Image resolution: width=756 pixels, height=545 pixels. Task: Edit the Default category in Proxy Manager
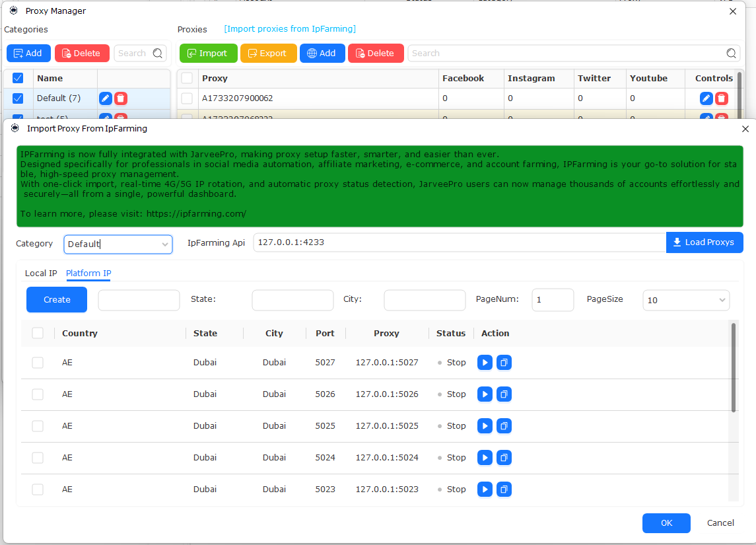(x=105, y=98)
